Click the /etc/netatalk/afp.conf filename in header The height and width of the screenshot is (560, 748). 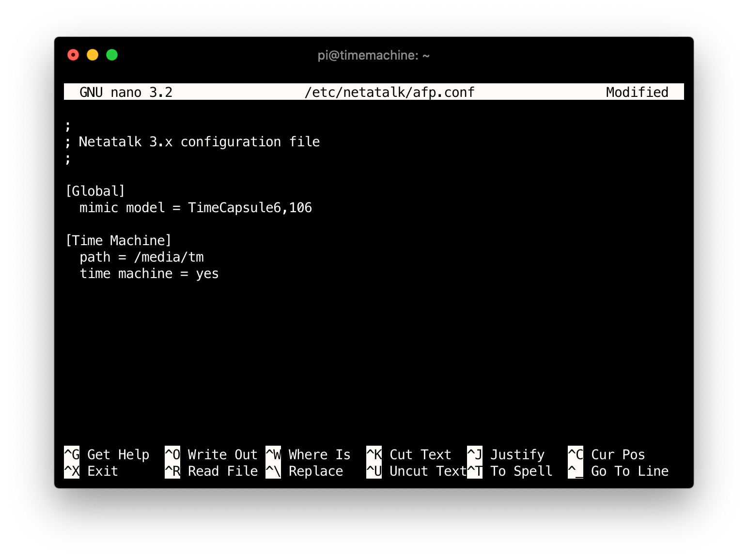point(389,92)
